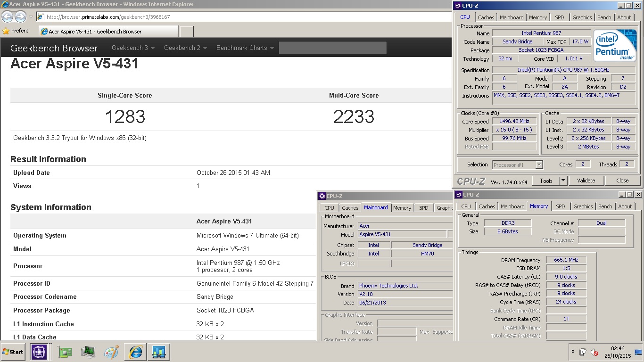Click the Core Speed value 1496.43 MHz
644x362 pixels.
(x=515, y=122)
